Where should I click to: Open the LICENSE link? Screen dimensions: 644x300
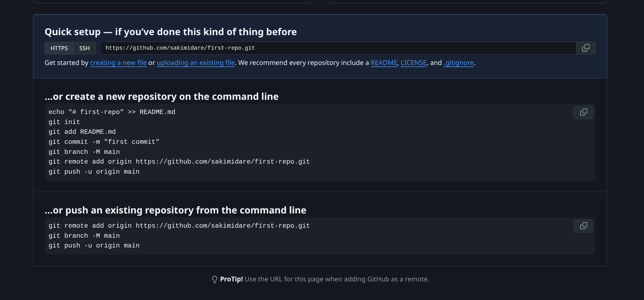click(414, 63)
